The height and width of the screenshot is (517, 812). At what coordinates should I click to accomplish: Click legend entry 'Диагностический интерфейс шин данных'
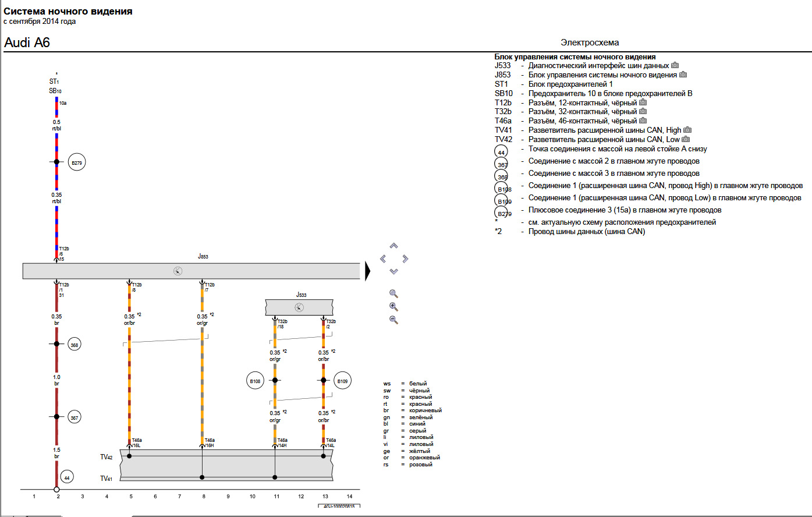[x=598, y=66]
